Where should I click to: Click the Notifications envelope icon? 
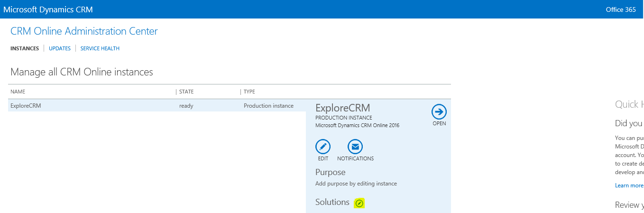coord(355,147)
